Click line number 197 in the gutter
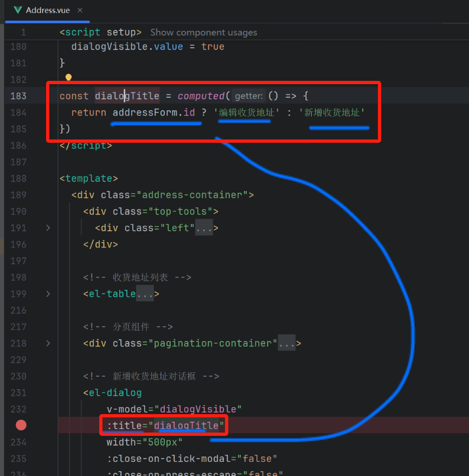Screen dimensions: 469x476 (x=18, y=261)
